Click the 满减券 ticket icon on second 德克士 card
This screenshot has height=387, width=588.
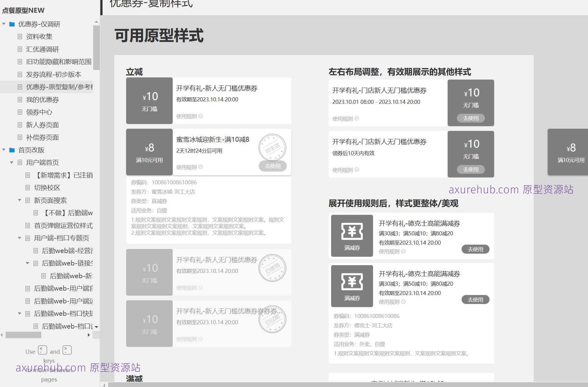pyautogui.click(x=352, y=282)
